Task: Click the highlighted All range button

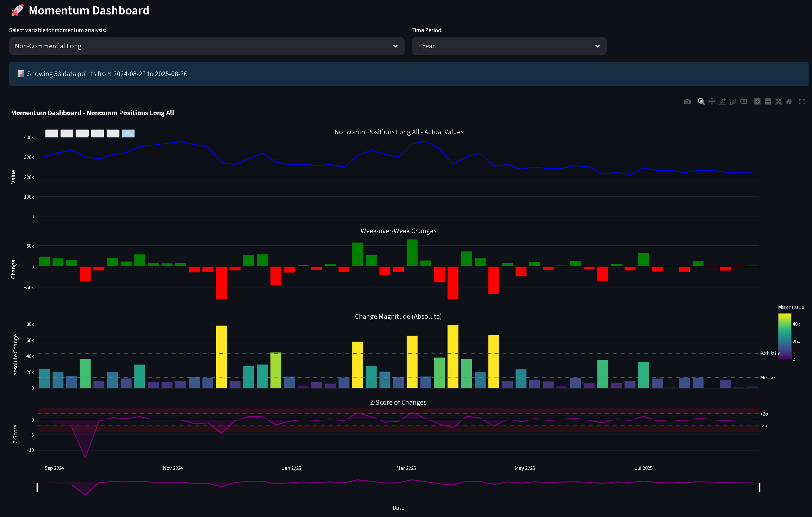Action: (x=128, y=133)
